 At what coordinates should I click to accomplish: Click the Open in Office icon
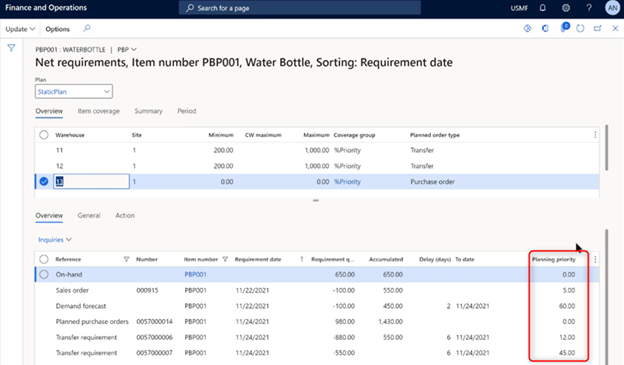pos(545,28)
